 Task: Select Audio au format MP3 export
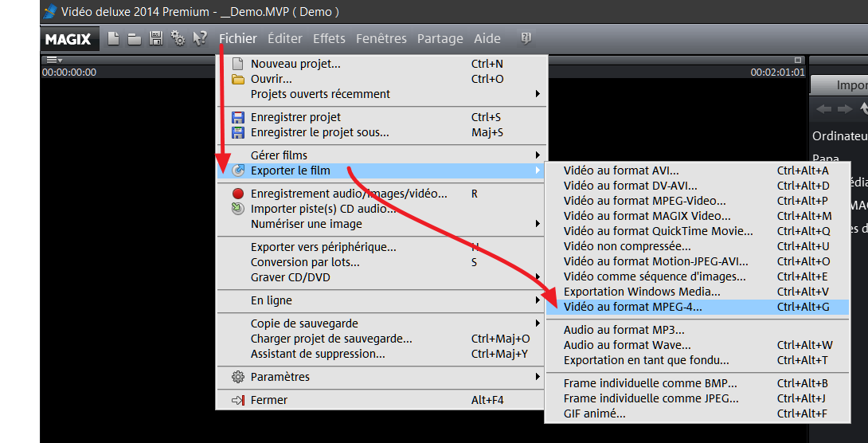click(624, 330)
